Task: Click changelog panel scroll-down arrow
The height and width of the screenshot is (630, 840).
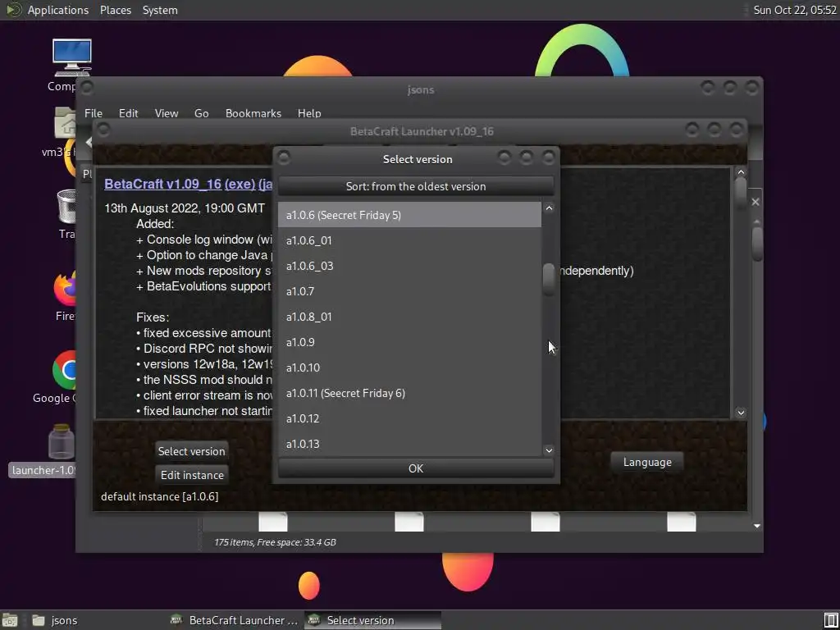Action: (x=741, y=413)
